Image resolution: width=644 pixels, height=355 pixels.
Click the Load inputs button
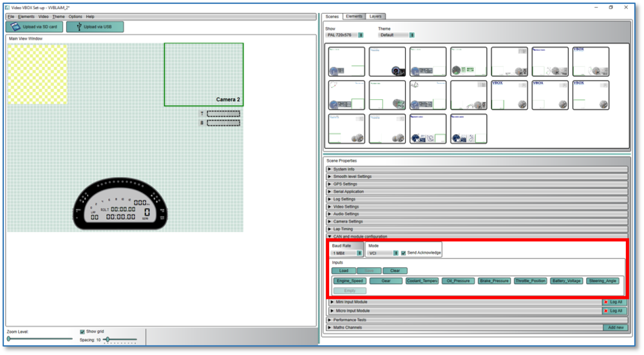(x=344, y=271)
